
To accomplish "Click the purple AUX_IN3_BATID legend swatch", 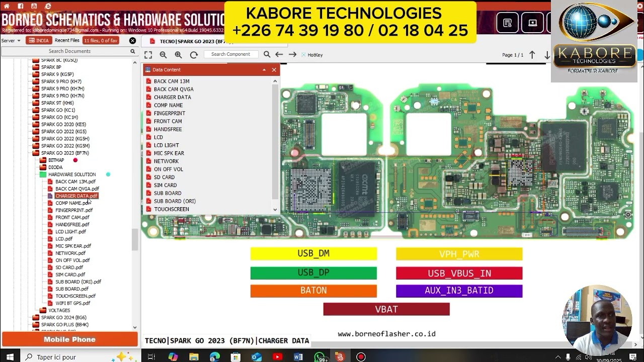I will coord(459,291).
